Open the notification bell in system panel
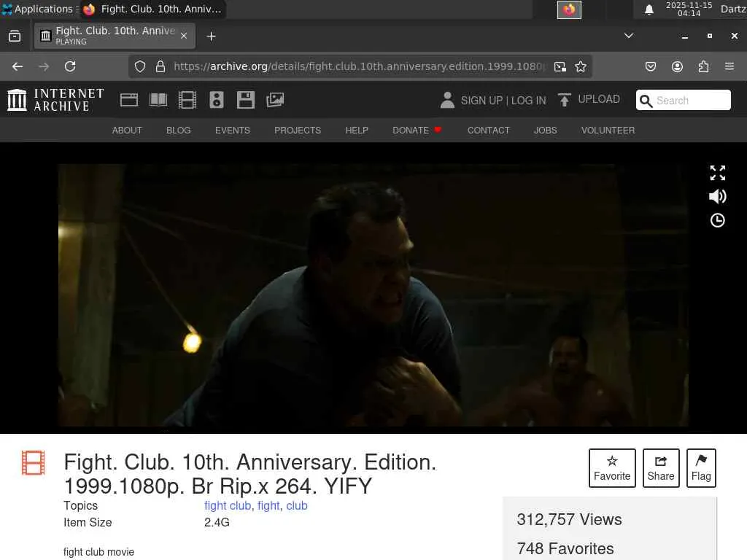Image resolution: width=747 pixels, height=560 pixels. (x=649, y=9)
